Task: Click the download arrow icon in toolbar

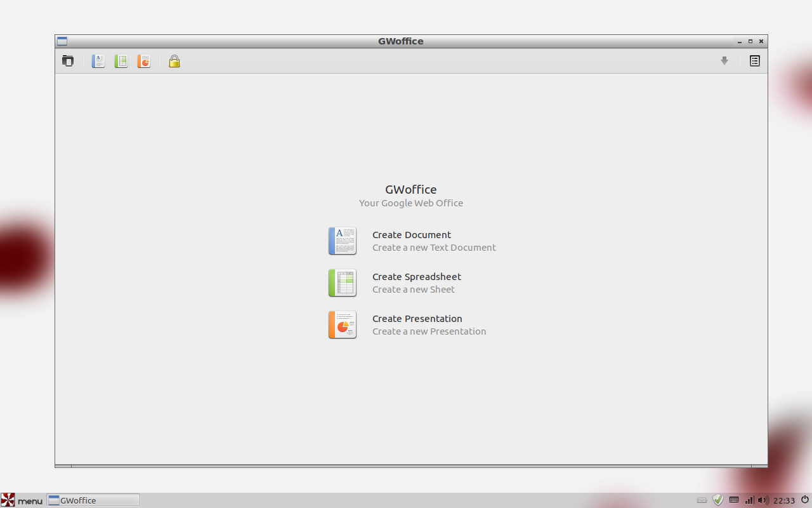Action: tap(724, 61)
